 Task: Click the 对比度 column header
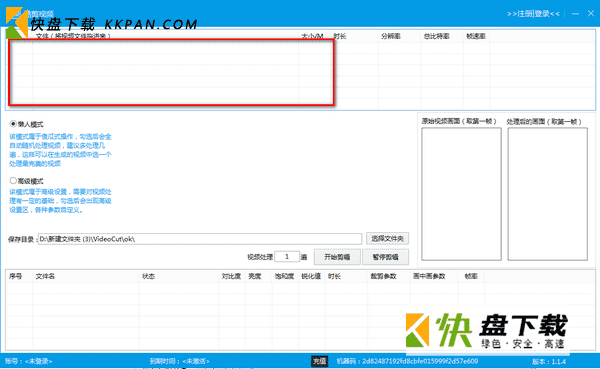pos(231,276)
